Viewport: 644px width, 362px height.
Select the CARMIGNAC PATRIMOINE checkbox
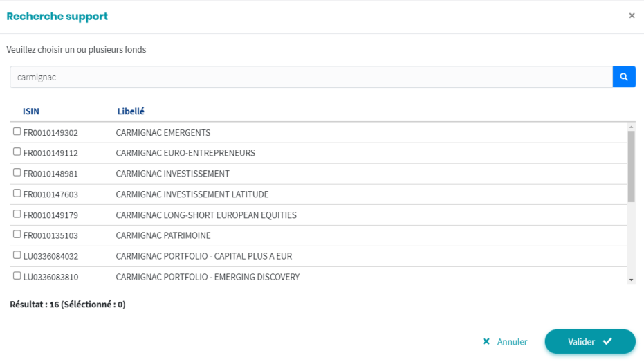tap(17, 235)
